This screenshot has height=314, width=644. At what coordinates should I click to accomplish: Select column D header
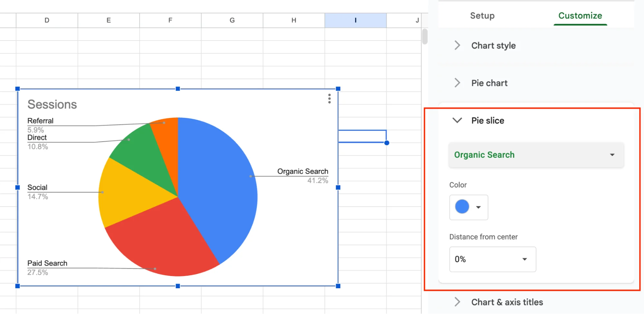click(47, 20)
